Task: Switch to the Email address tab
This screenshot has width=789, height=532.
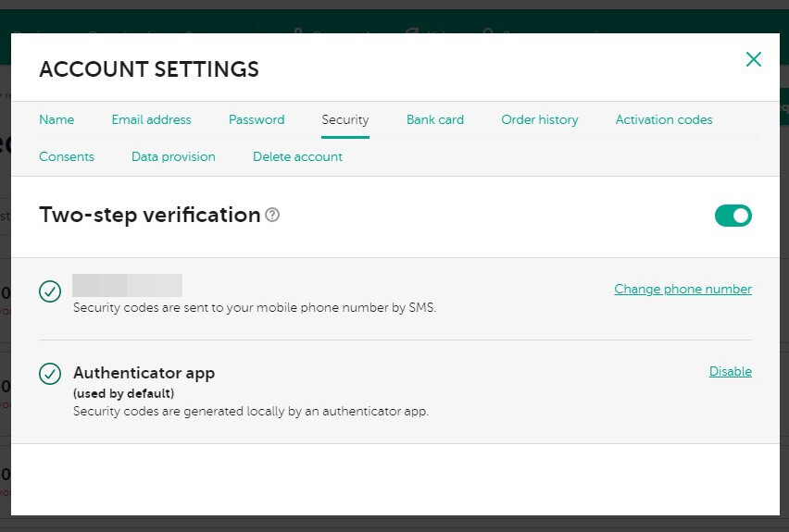Action: [x=151, y=119]
